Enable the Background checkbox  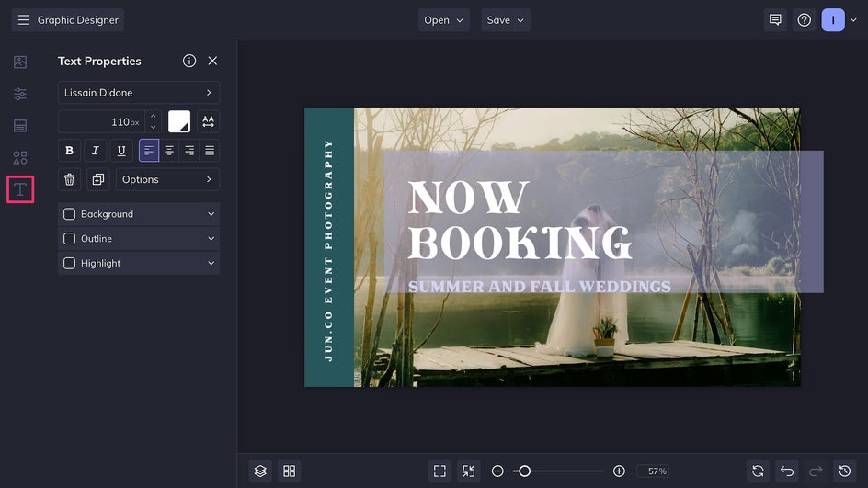tap(69, 214)
